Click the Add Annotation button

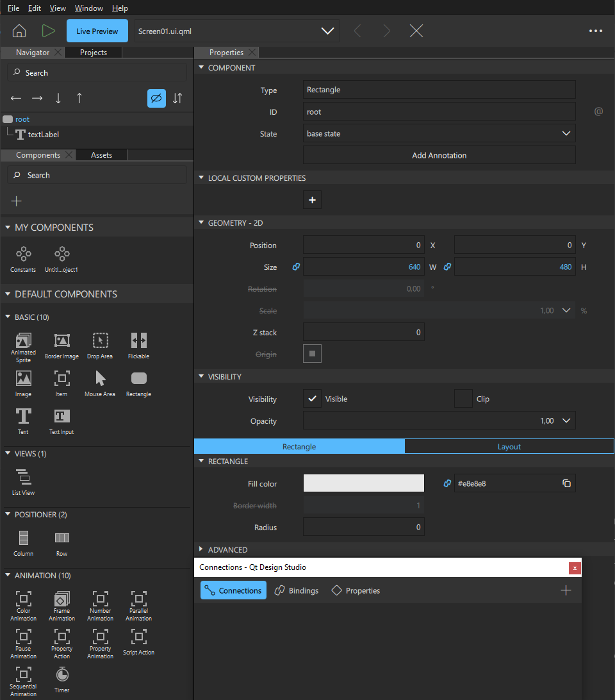[x=439, y=154]
